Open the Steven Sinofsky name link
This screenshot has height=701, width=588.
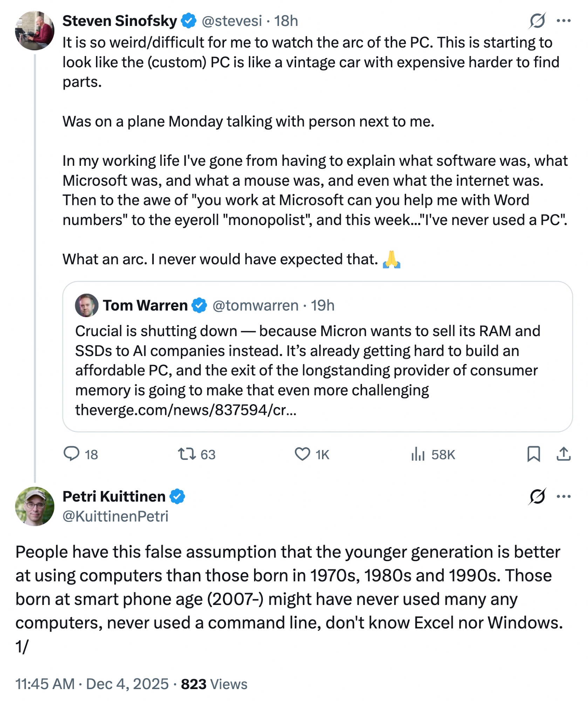coord(120,21)
